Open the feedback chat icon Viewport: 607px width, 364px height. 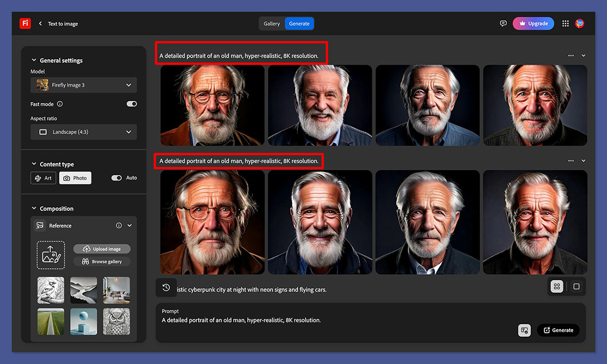[x=503, y=23]
